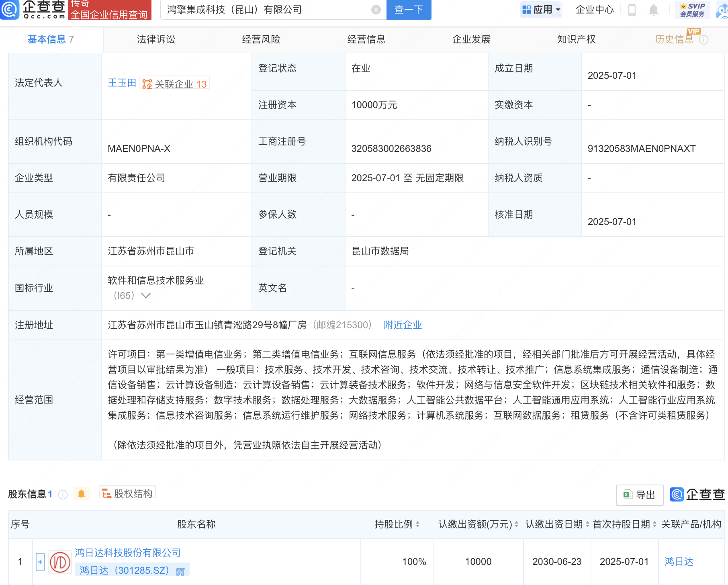The width and height of the screenshot is (728, 585).
Task: Click registered capital 10000万元 value
Action: [x=374, y=105]
